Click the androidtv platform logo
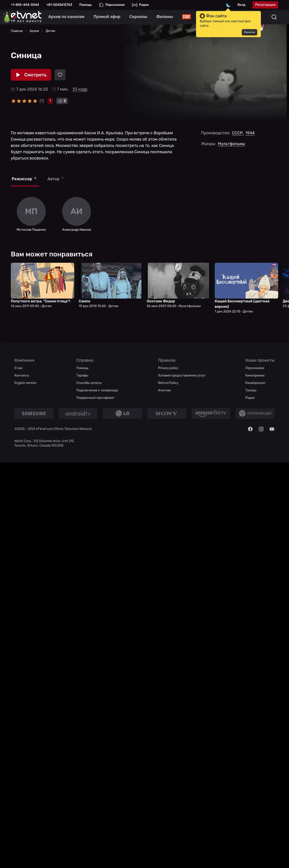Viewport: 289px width, 868px height. 78,413
